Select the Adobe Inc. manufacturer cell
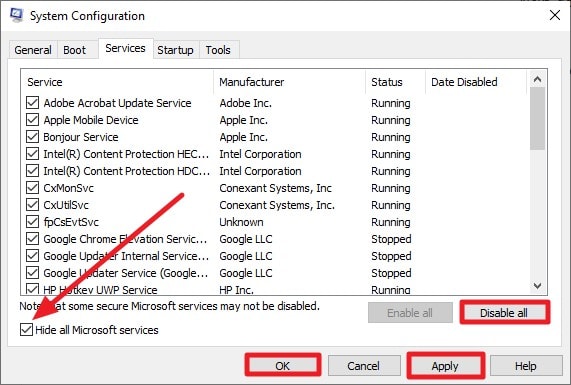The height and width of the screenshot is (385, 571). tap(245, 103)
